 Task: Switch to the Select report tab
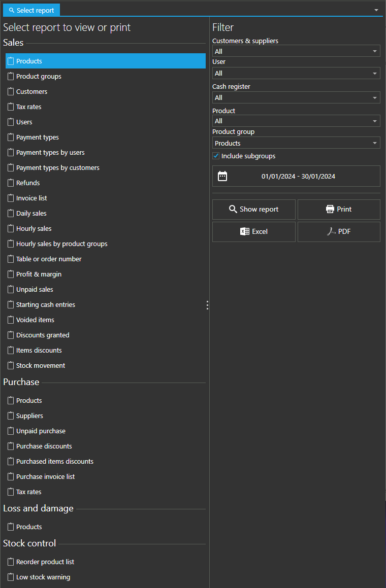click(x=31, y=10)
